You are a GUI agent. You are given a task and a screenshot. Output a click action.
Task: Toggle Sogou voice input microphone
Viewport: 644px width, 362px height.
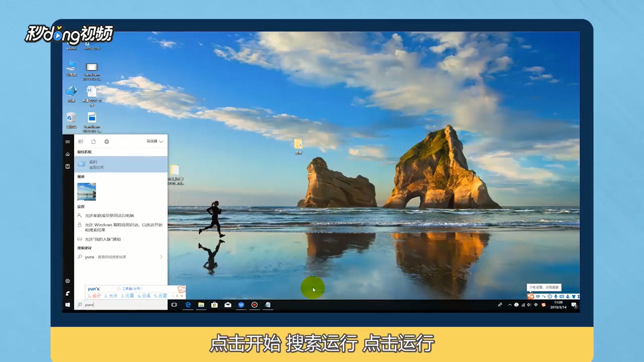pos(556,296)
